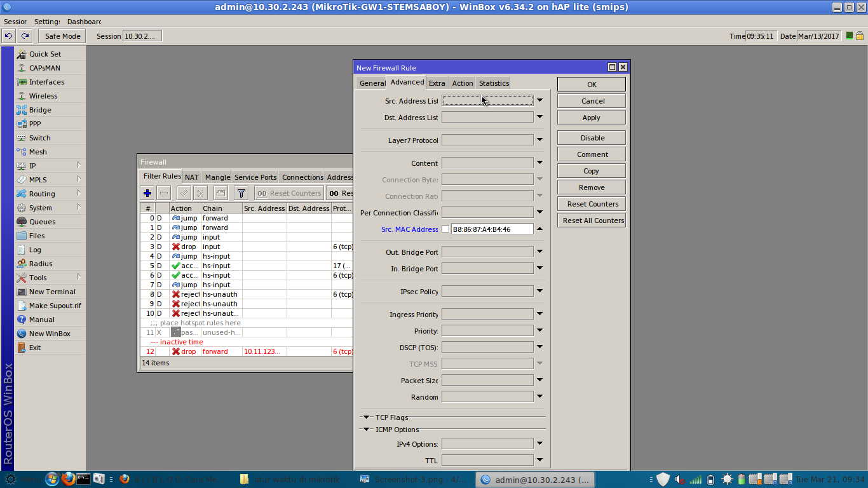Image resolution: width=868 pixels, height=488 pixels.
Task: Select rule 12 drop forward row
Action: tap(247, 351)
